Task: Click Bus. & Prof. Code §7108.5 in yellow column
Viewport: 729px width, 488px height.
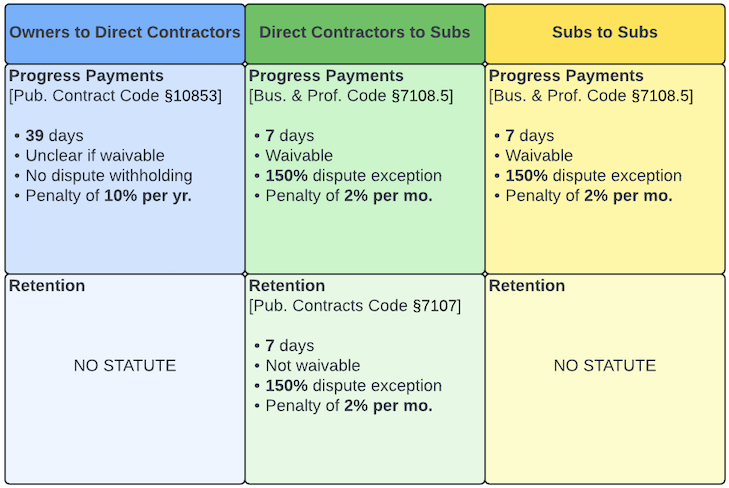Action: [x=591, y=96]
